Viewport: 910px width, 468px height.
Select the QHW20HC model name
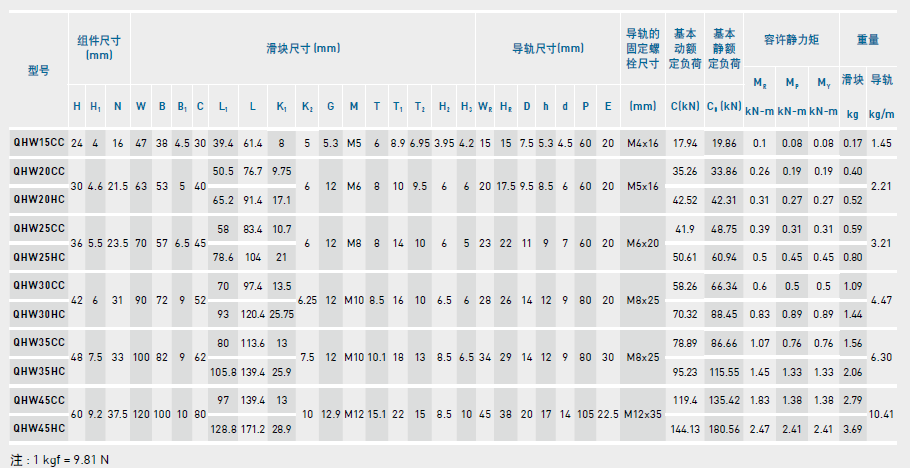(x=39, y=200)
